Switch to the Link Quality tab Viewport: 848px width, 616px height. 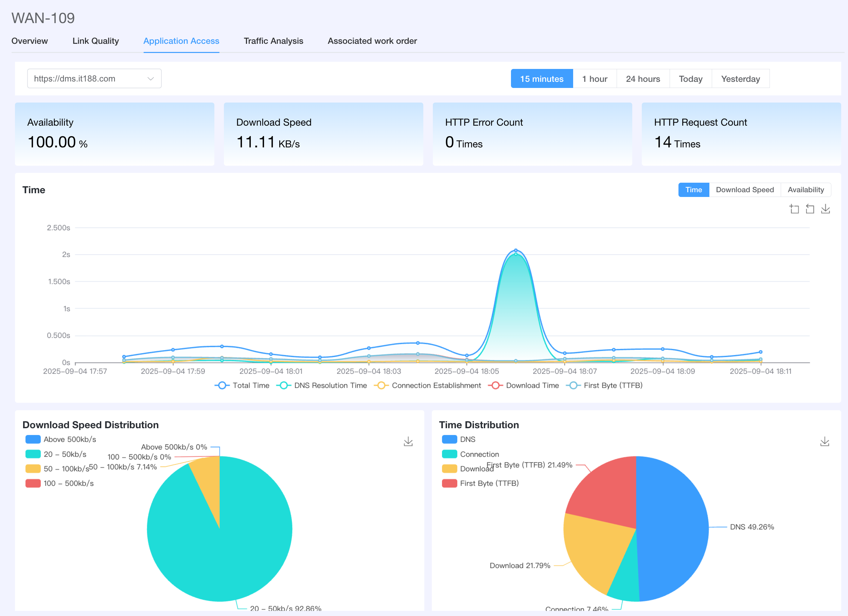[x=95, y=41]
